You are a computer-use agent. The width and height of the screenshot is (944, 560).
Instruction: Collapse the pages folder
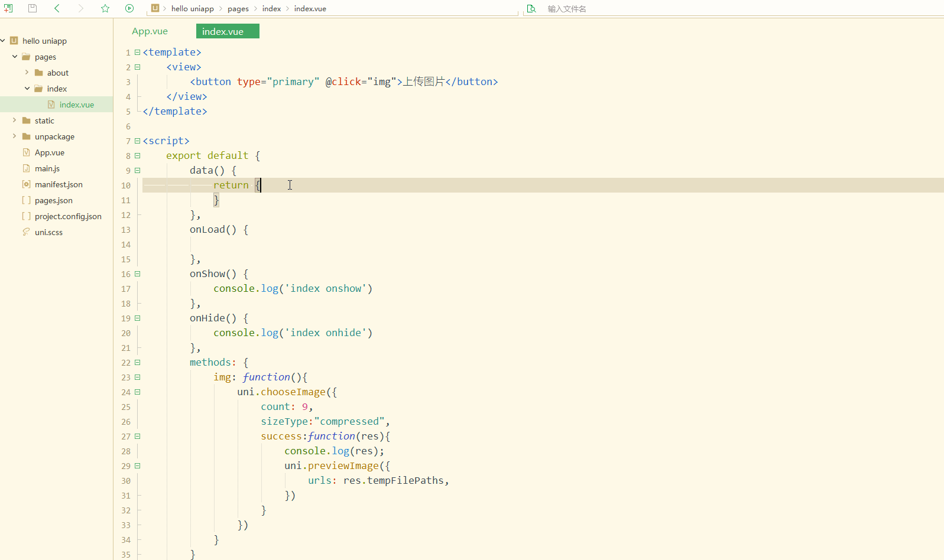(15, 57)
